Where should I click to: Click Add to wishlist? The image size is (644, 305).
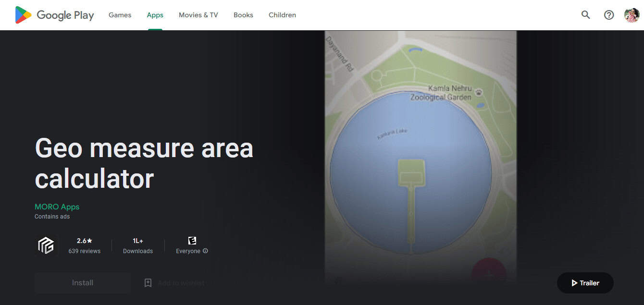[181, 283]
